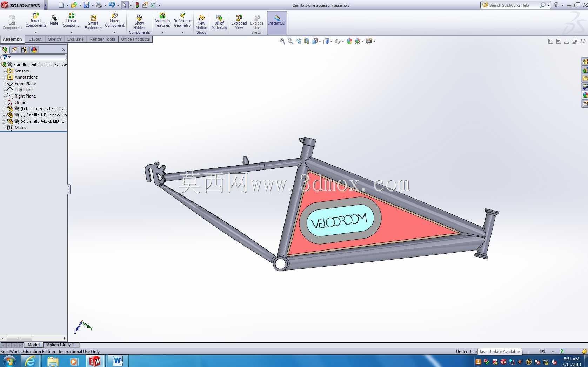The image size is (588, 367).
Task: Click the View Settings monitor icon
Action: (x=369, y=41)
